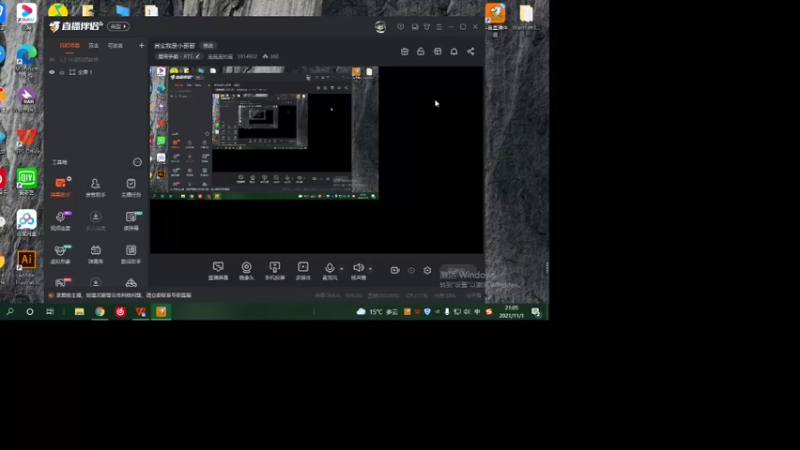Open Task View on the taskbar

pyautogui.click(x=49, y=312)
